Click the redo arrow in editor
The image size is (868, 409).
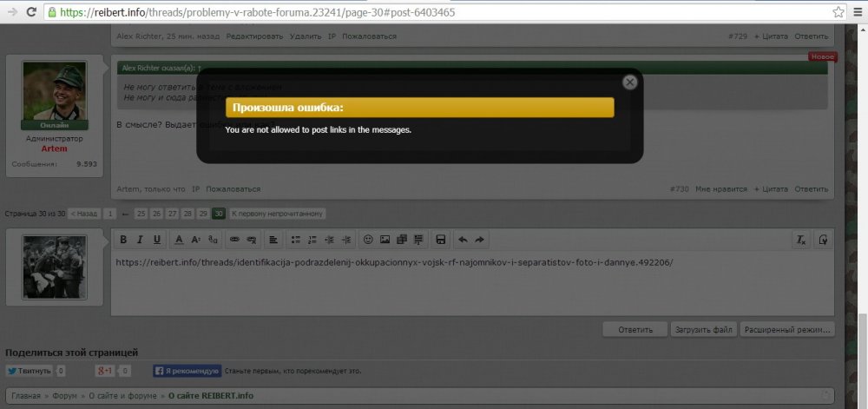[479, 240]
